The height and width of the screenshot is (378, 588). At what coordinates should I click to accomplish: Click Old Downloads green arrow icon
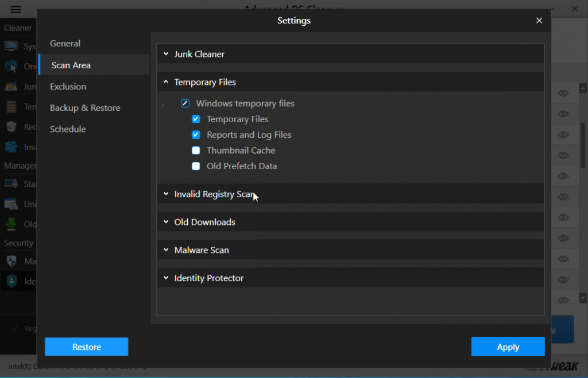11,224
